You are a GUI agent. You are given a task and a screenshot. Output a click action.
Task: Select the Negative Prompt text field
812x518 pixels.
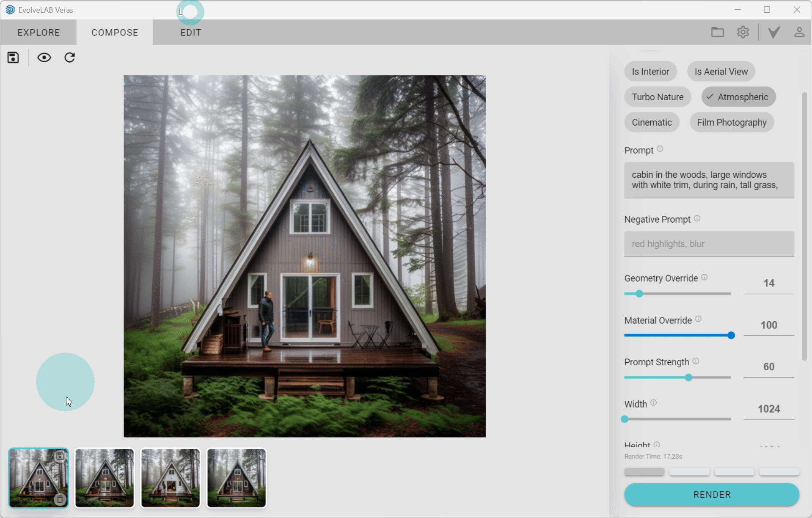709,244
